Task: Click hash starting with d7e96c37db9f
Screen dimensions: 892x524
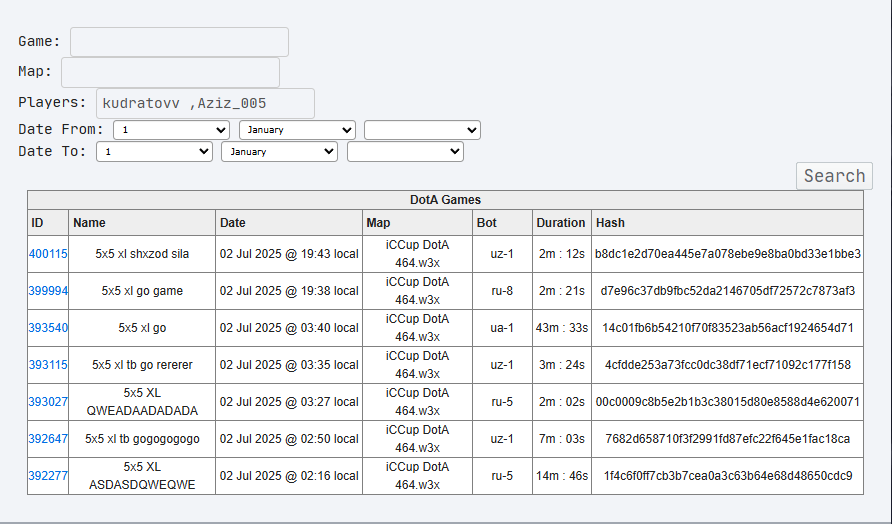Action: pyautogui.click(x=728, y=291)
